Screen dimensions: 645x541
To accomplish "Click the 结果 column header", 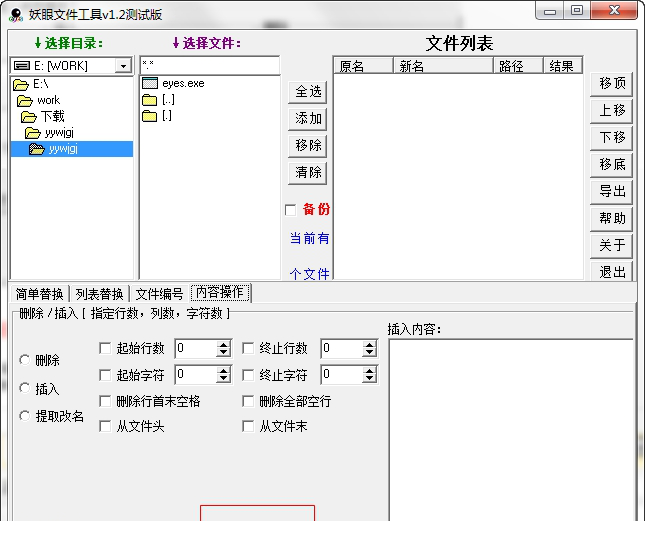I will [562, 66].
